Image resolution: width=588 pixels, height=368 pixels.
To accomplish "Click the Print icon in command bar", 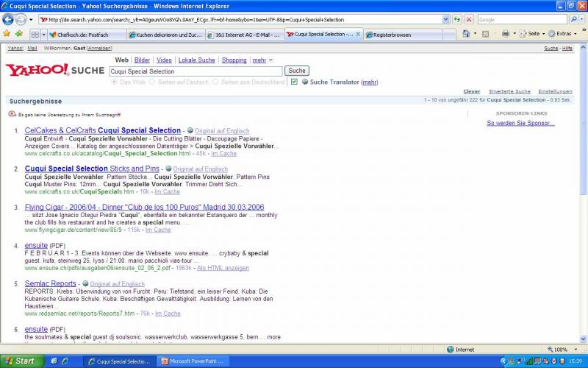I will point(506,34).
